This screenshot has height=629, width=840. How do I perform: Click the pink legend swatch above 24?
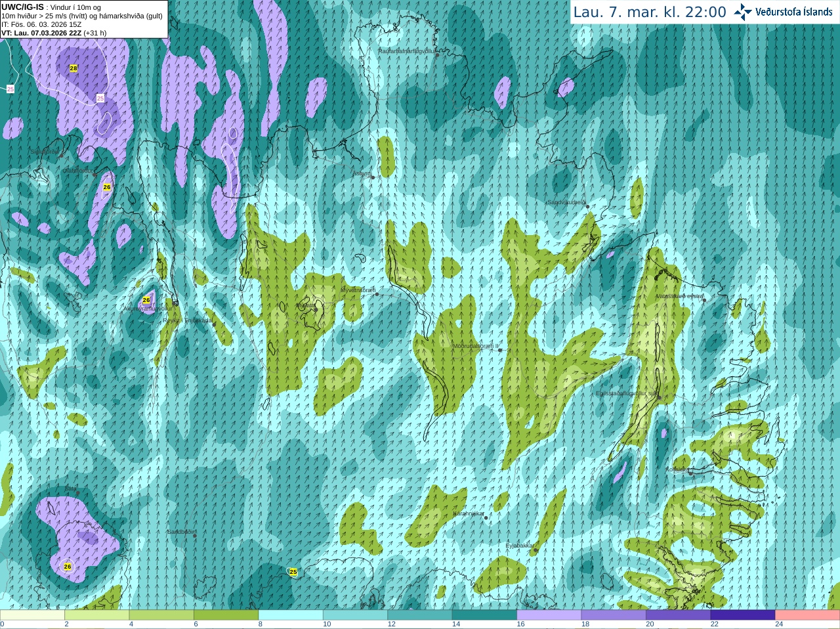(808, 615)
